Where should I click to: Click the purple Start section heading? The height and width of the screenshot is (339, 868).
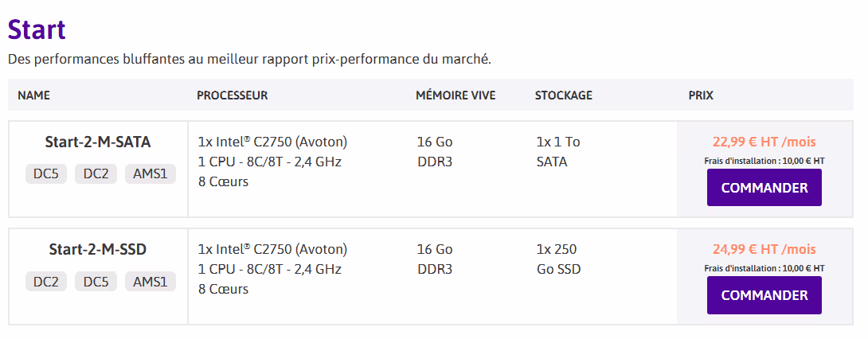point(37,30)
